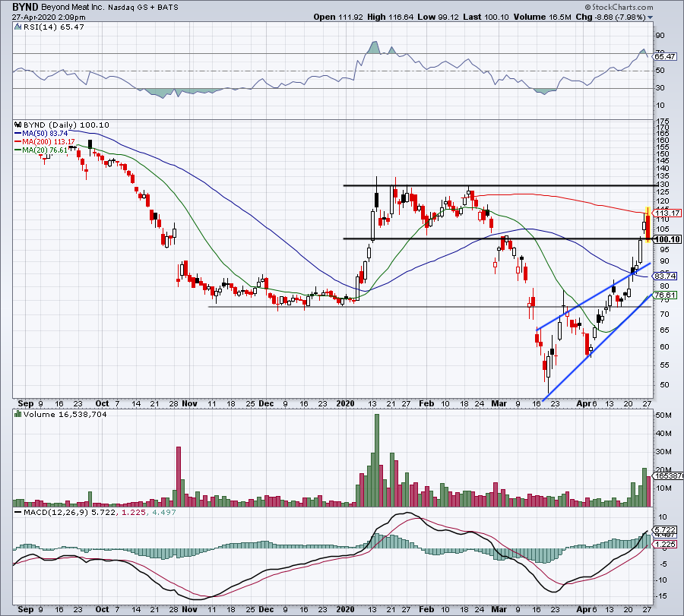Click the volume bars icon beside Volume label
Screen dimensions: 684x616
[x=18, y=414]
